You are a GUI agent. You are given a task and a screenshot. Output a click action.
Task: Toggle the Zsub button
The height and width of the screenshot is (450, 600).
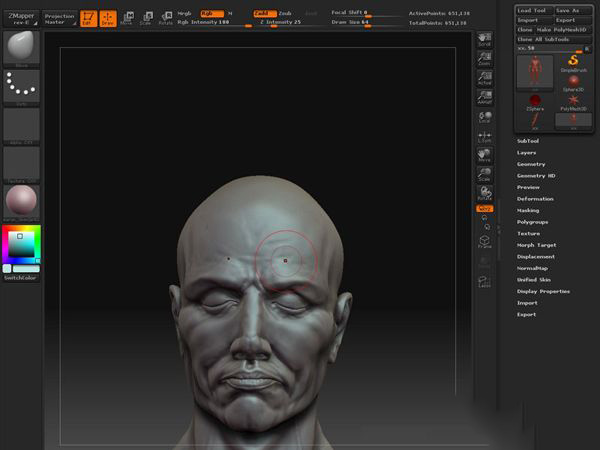[285, 13]
